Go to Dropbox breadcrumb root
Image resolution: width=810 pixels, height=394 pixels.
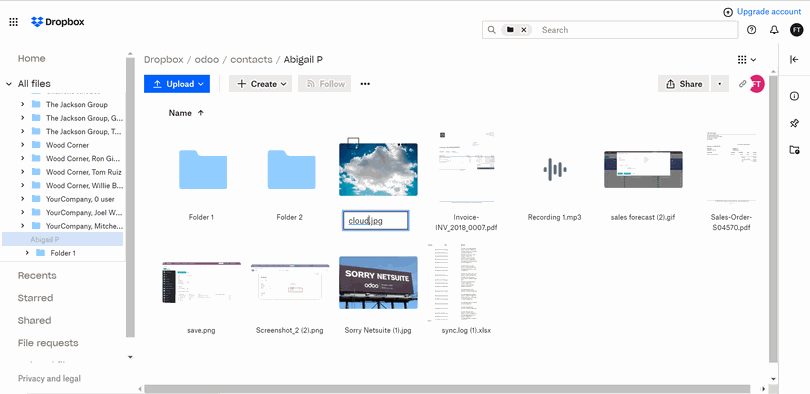click(164, 59)
